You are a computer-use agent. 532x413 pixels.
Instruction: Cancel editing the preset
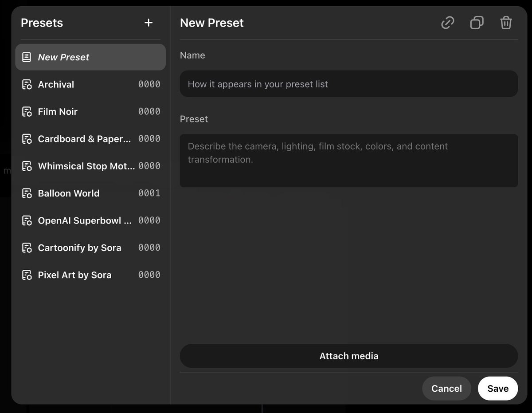click(446, 388)
